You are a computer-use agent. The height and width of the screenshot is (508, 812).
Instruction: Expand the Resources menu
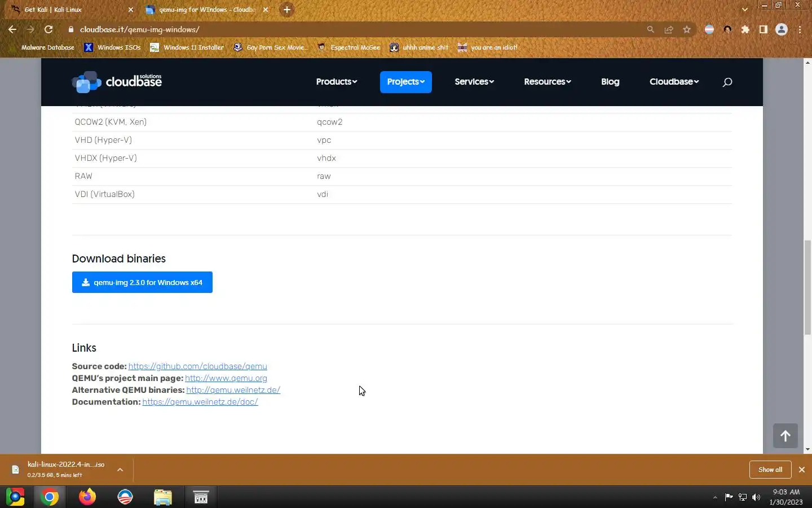pos(548,82)
